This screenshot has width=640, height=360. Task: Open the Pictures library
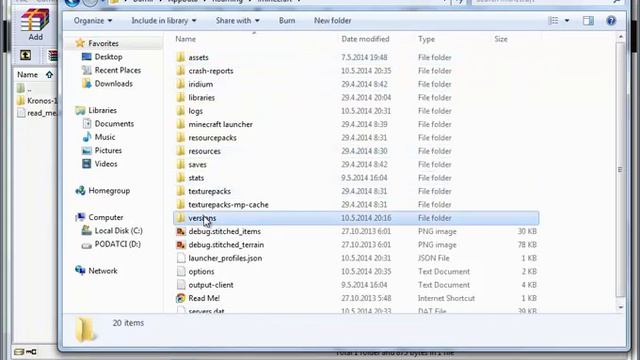point(108,151)
